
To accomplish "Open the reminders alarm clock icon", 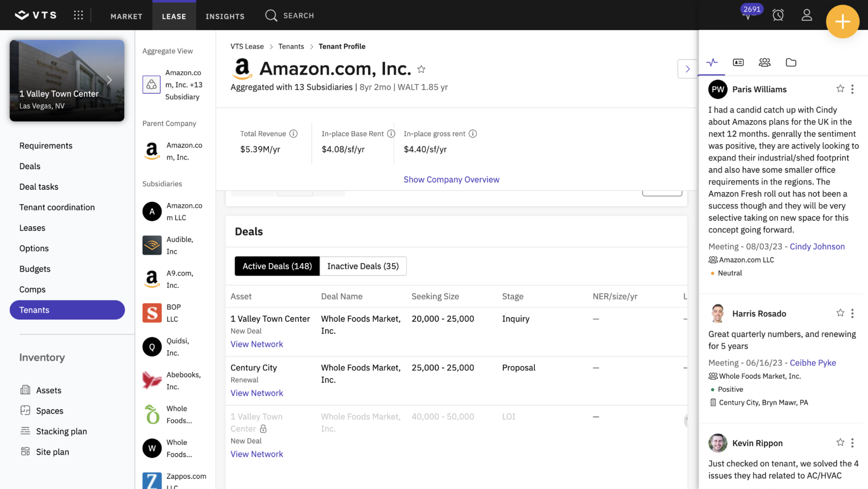I will tap(778, 15).
